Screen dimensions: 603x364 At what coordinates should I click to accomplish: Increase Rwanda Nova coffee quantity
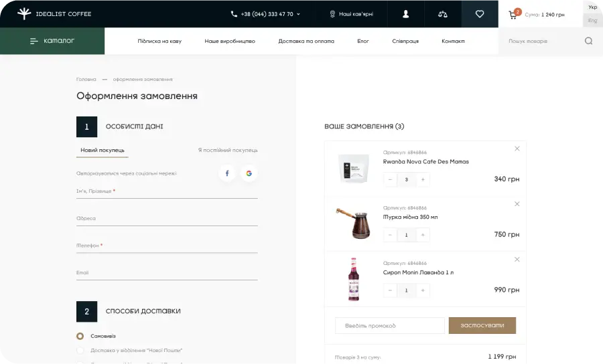pos(423,180)
